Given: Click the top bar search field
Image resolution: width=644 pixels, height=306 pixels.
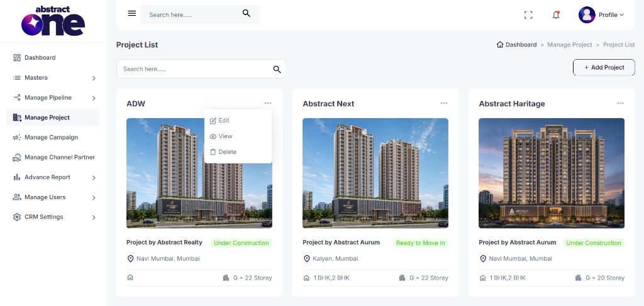Looking at the screenshot, I should click(200, 15).
